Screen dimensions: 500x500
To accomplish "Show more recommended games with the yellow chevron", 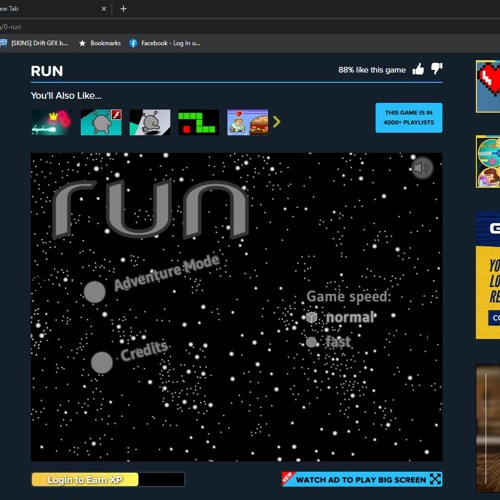I will (276, 122).
